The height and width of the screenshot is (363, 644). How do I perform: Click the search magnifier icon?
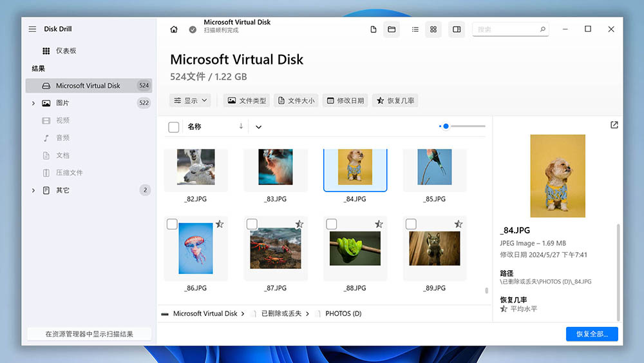[x=542, y=29]
